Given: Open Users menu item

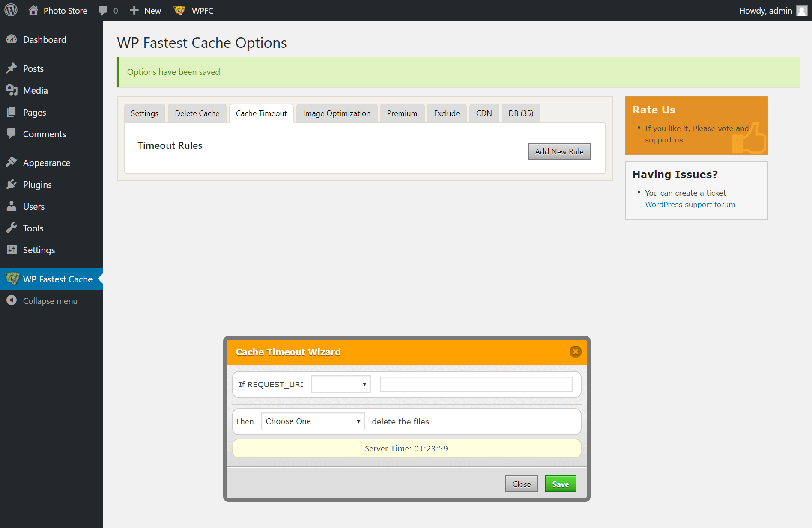Looking at the screenshot, I should tap(33, 206).
